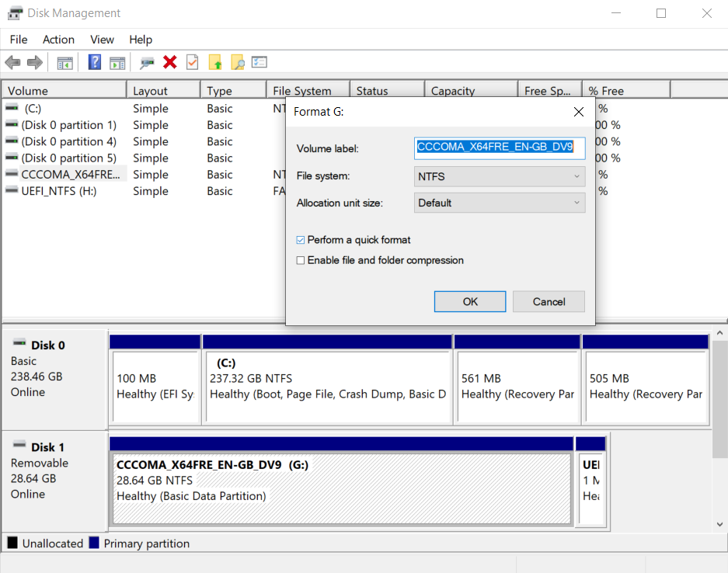Enable file and folder compression checkbox
Image resolution: width=728 pixels, height=573 pixels.
(301, 260)
